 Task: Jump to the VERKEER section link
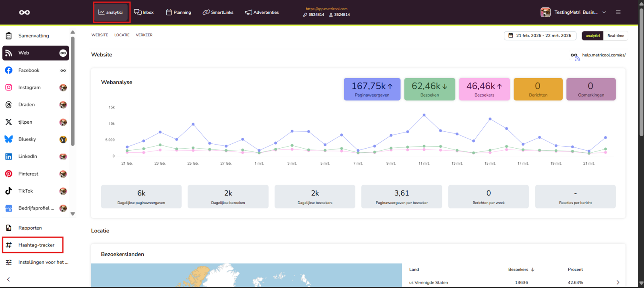(144, 35)
